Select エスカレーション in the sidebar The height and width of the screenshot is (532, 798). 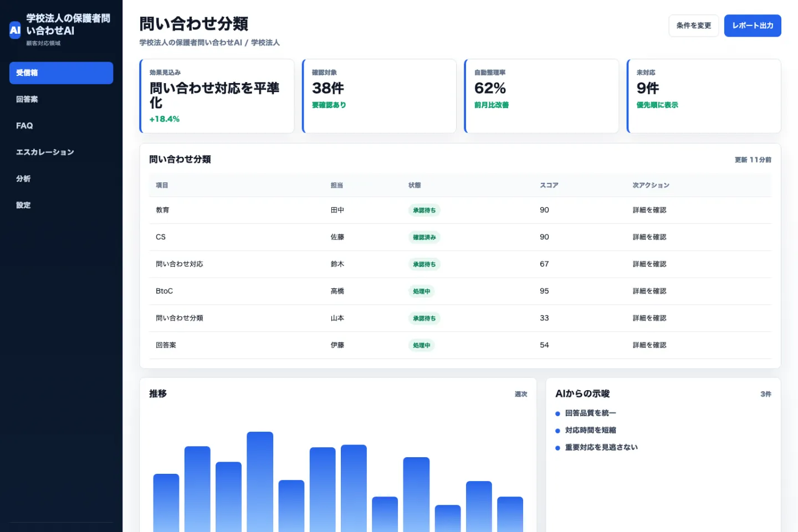[x=61, y=152]
